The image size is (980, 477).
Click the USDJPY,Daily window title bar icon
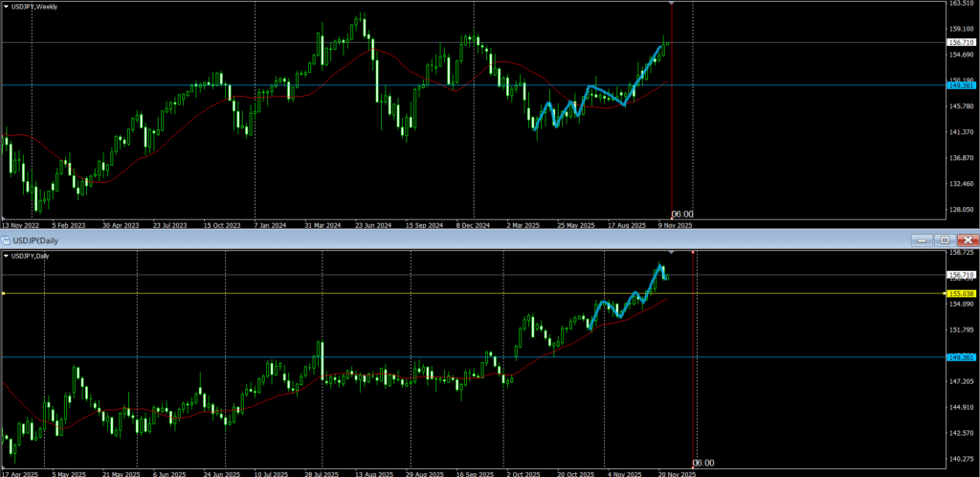pyautogui.click(x=7, y=239)
